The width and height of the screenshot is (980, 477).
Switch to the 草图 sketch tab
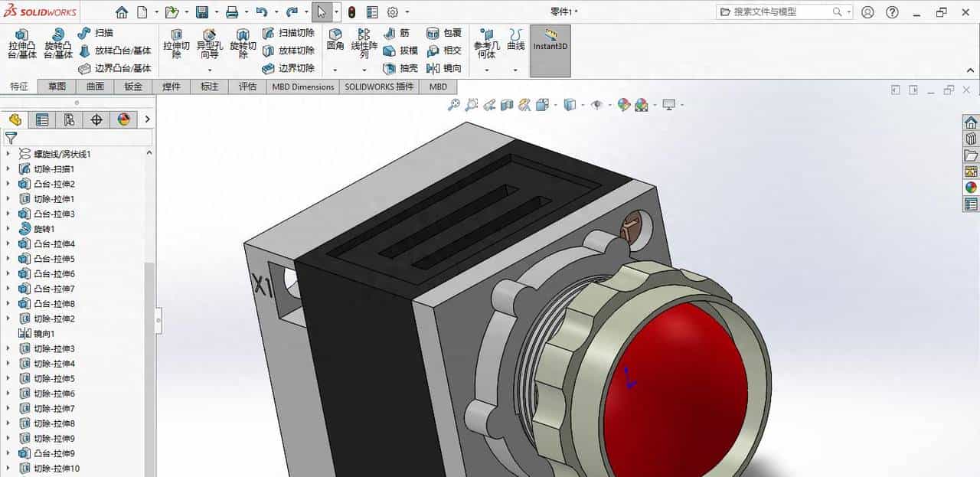(57, 87)
